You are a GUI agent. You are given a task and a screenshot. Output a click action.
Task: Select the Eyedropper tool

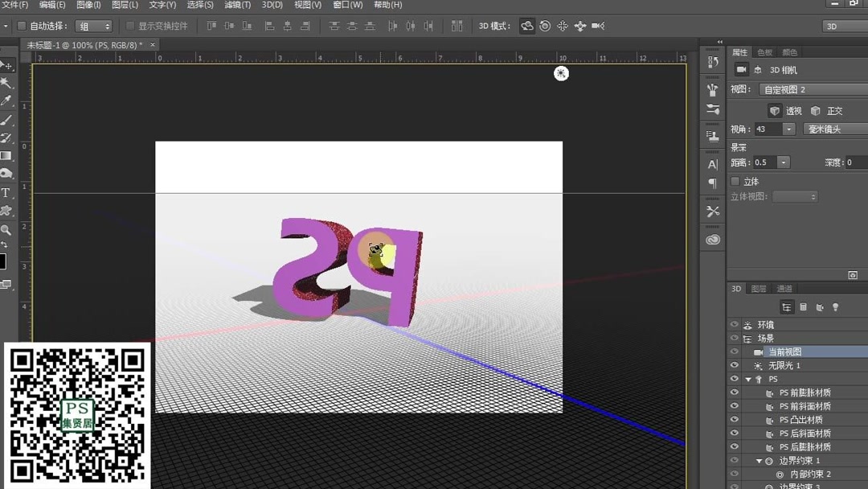click(x=6, y=97)
